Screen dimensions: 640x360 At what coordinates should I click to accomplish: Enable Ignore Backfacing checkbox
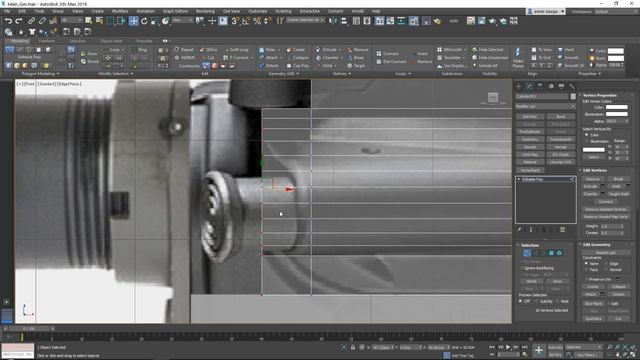tap(522, 268)
